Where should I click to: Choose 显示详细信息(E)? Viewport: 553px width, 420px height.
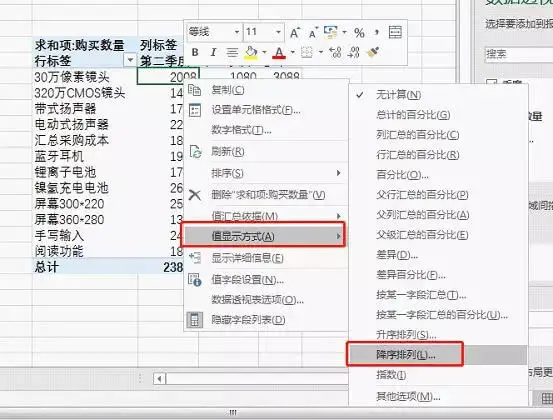click(x=266, y=258)
